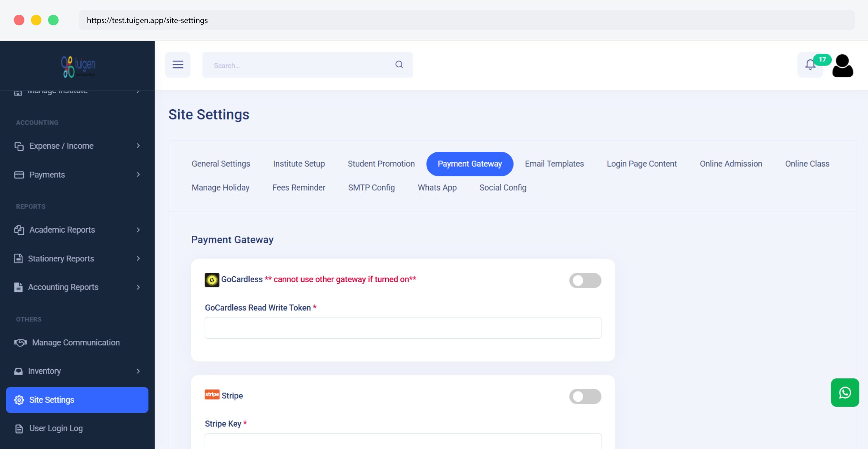Click the green WhatsApp chat button
The image size is (868, 449).
tap(845, 393)
